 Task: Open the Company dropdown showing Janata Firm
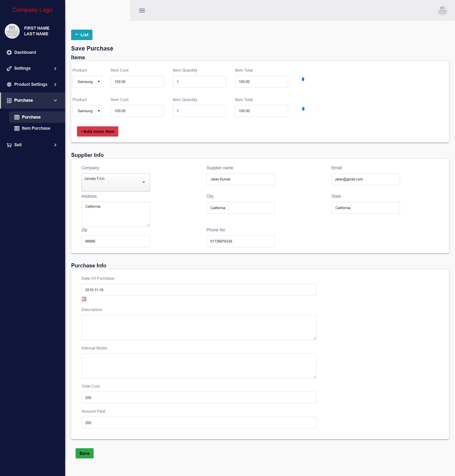(115, 182)
